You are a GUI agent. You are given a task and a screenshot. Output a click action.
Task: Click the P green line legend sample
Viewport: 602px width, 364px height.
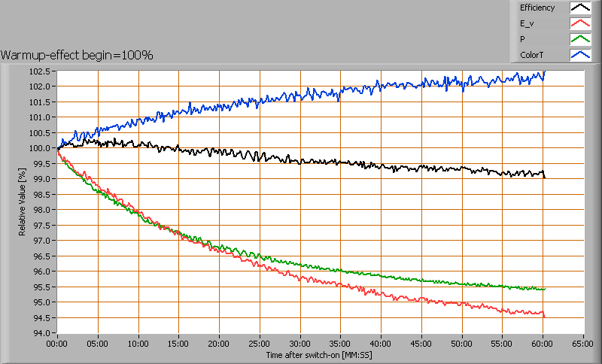pos(580,39)
